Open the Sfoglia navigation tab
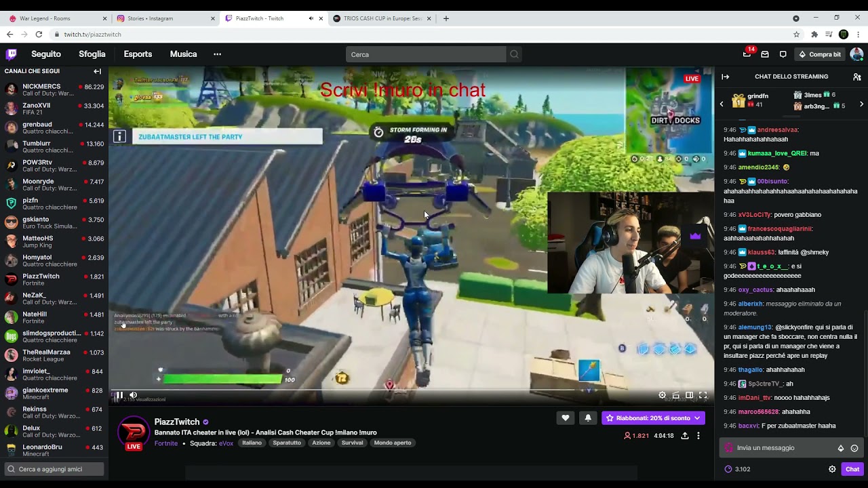The height and width of the screenshot is (488, 868). coord(92,54)
